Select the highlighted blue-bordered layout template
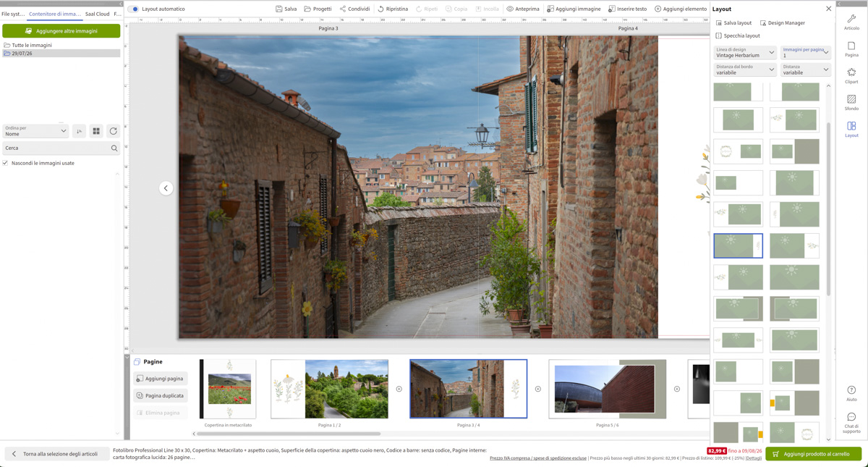Viewport: 868px width, 467px height. tap(738, 245)
